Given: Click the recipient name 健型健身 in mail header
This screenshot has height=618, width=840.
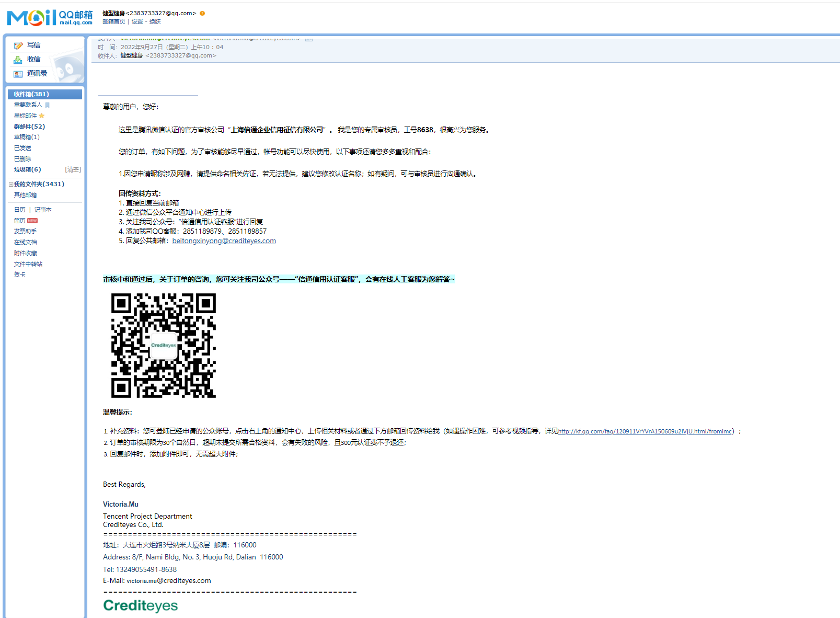Looking at the screenshot, I should (132, 55).
